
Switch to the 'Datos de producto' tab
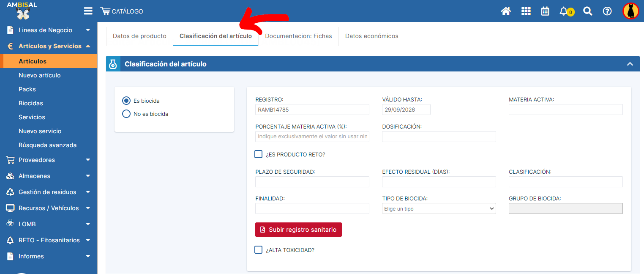139,36
